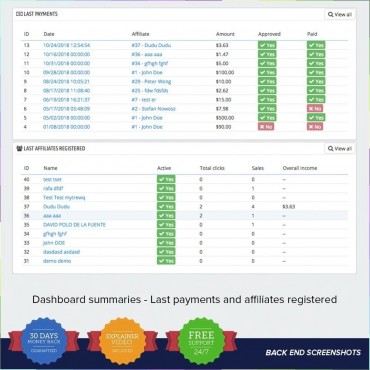Open affiliate #7 - test er
Image resolution: width=370 pixels, height=370 pixels.
[144, 100]
